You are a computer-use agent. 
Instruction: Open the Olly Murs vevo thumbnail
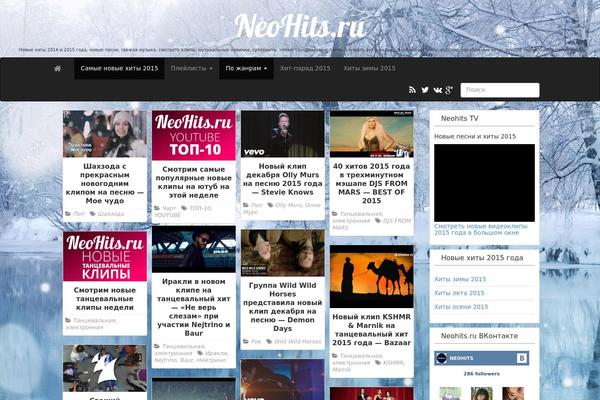[x=282, y=134]
